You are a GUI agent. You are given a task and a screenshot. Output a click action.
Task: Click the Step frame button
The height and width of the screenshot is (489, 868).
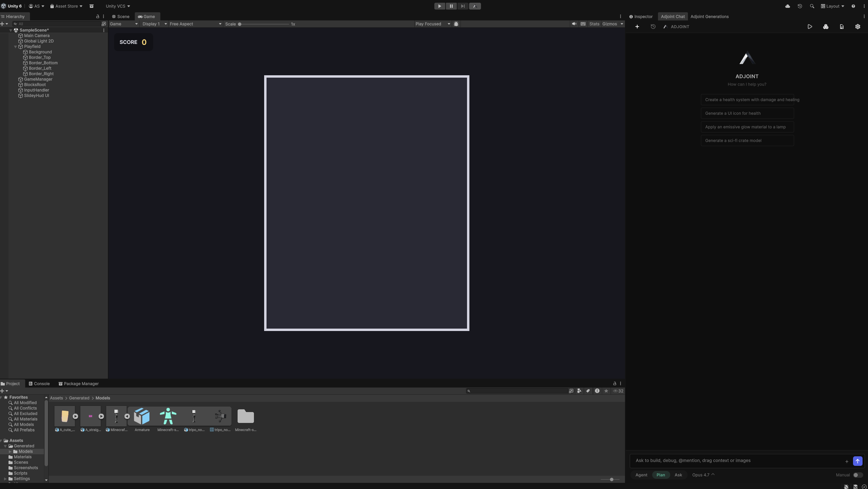463,6
